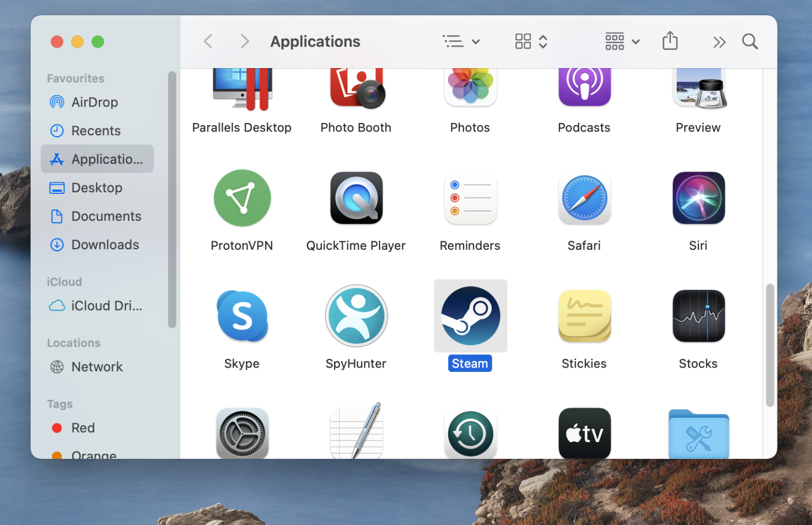Click the Applications window title
The height and width of the screenshot is (525, 812).
click(x=315, y=41)
